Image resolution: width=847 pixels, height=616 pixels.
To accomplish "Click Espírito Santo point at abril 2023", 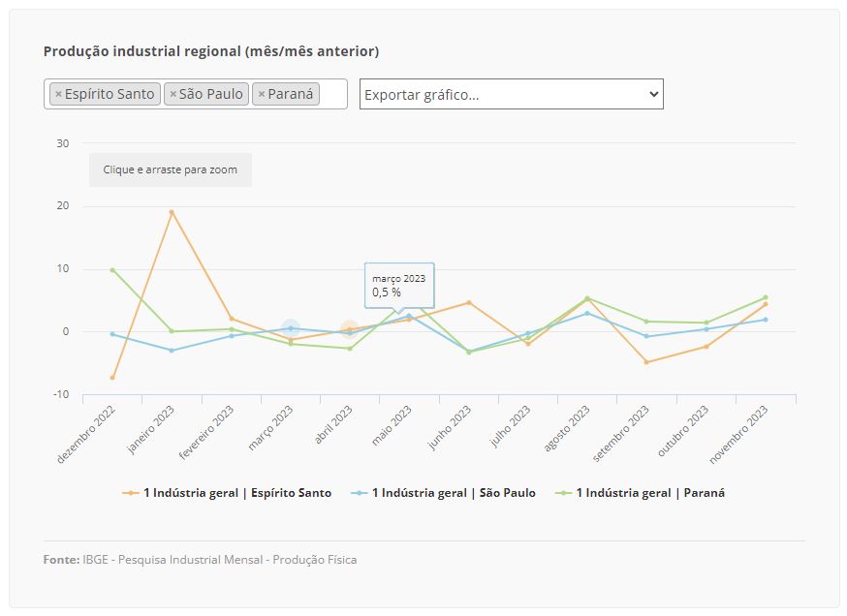I will [350, 329].
